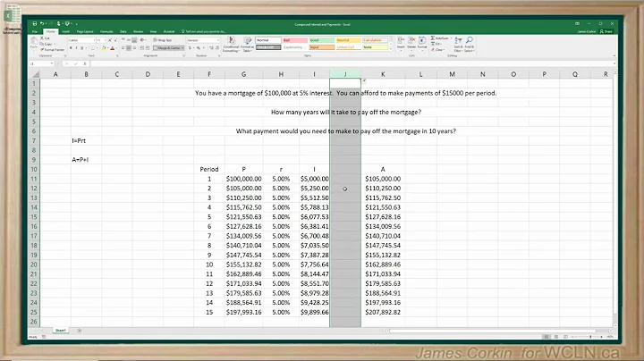The width and height of the screenshot is (644, 361).
Task: Click the Borders icon
Action: pyautogui.click(x=93, y=48)
